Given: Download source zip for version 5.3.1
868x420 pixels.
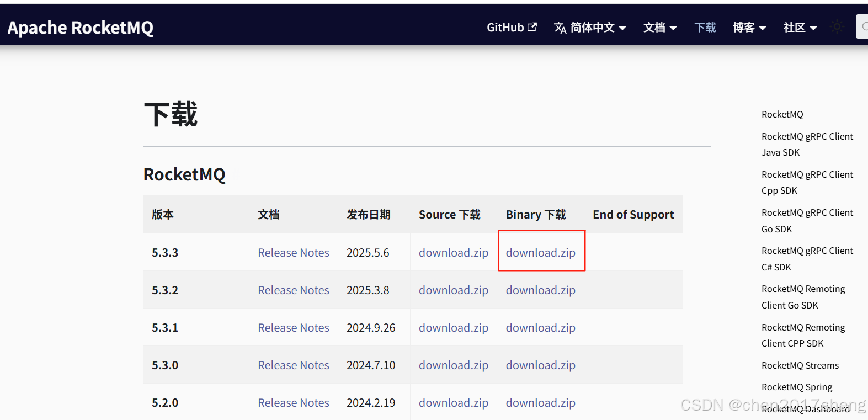Looking at the screenshot, I should 454,328.
